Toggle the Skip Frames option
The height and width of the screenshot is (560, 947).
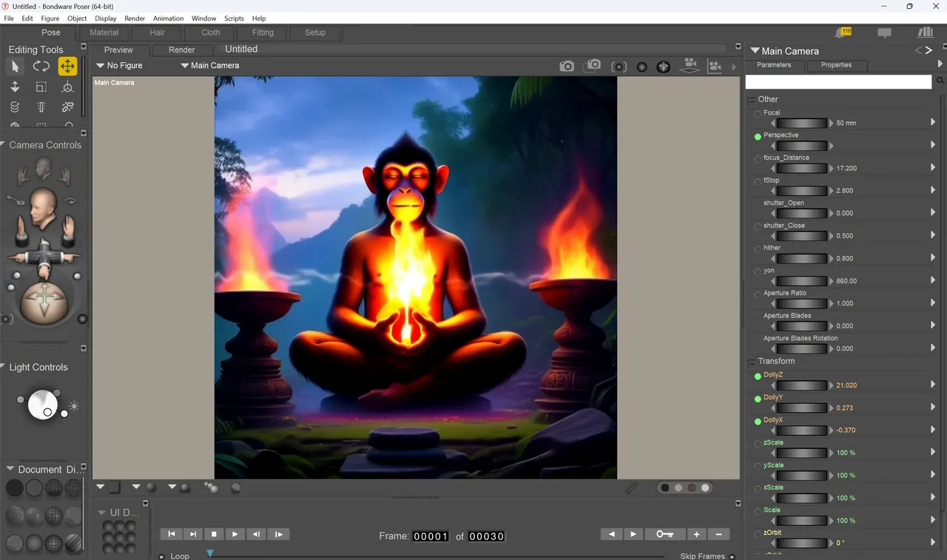click(732, 556)
